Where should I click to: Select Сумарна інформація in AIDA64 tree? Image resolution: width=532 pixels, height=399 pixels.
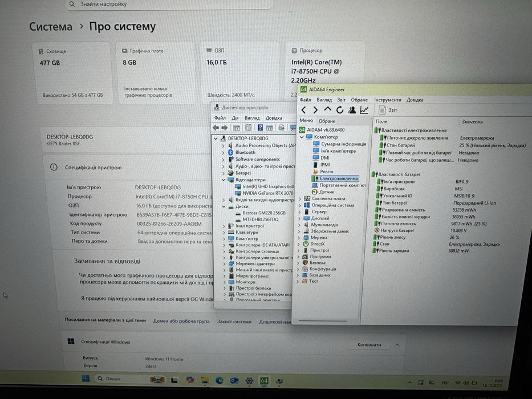click(340, 144)
